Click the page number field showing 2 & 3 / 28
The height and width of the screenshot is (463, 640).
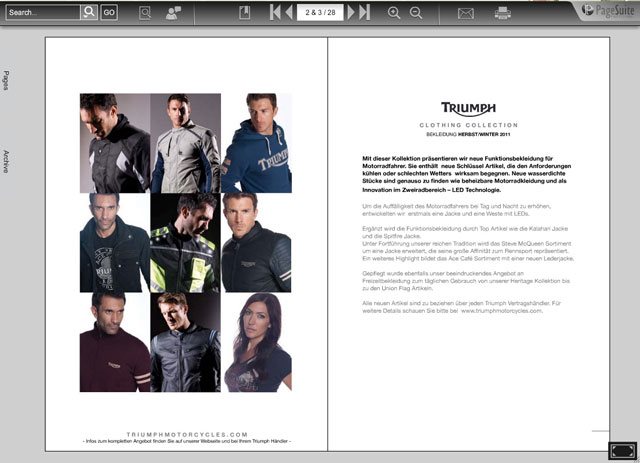coord(319,12)
